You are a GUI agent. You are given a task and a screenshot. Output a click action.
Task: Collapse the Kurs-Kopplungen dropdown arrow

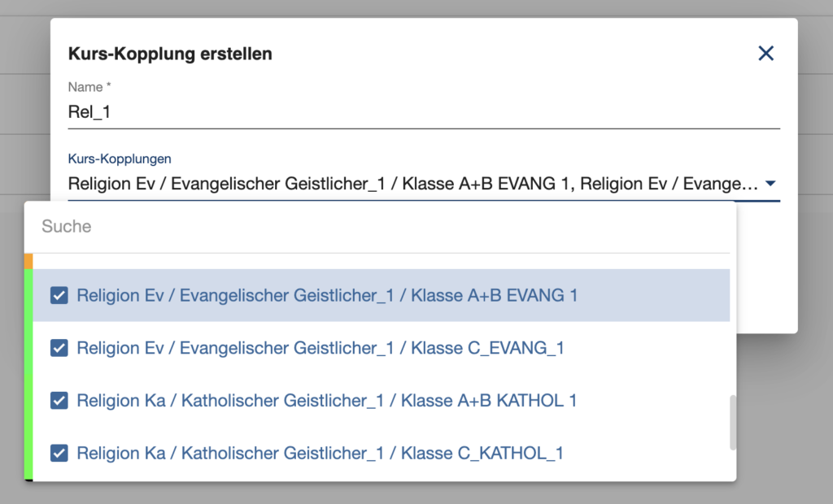pos(770,183)
